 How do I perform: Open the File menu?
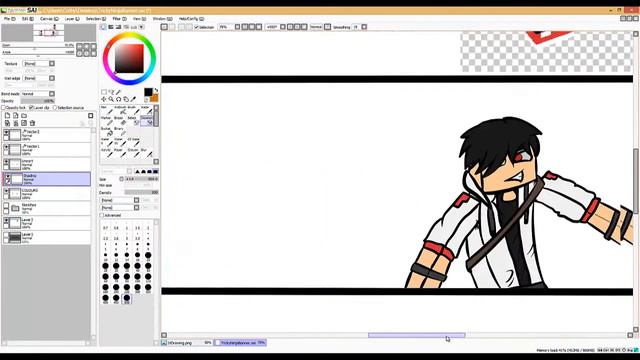pos(9,19)
